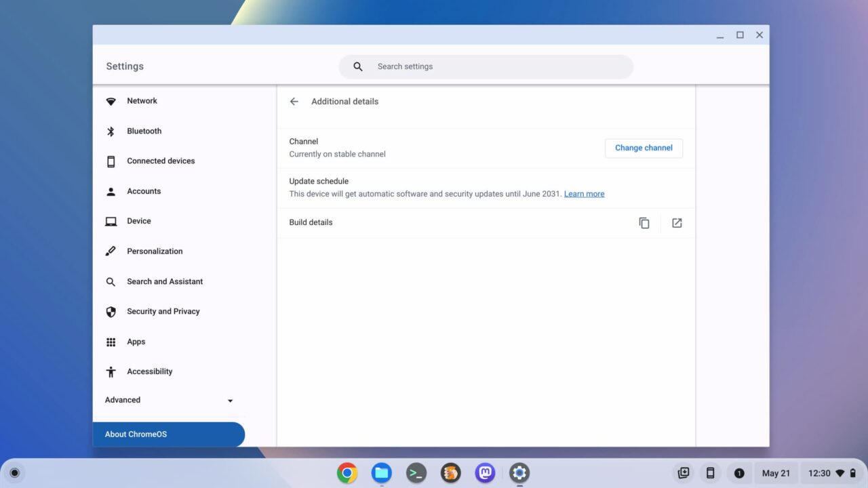Open the orange striped app on shelf
This screenshot has height=488, width=868.
click(451, 473)
